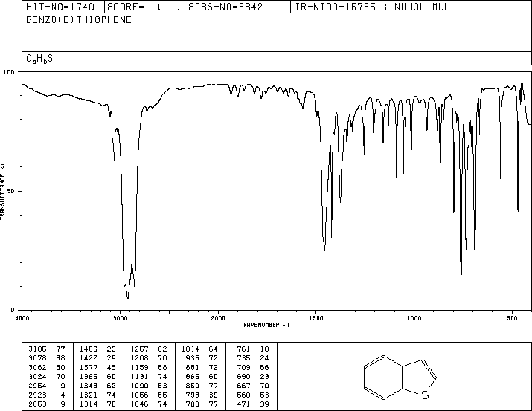Select the peak table row 1422

(x=97, y=358)
